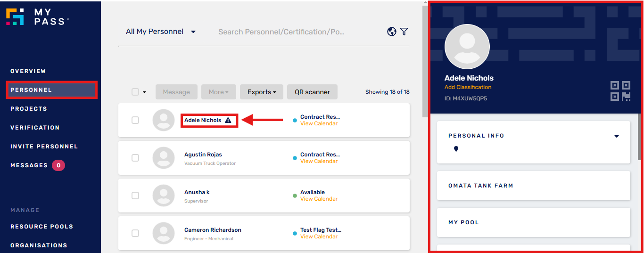Open the Exports dropdown

pos(262,92)
